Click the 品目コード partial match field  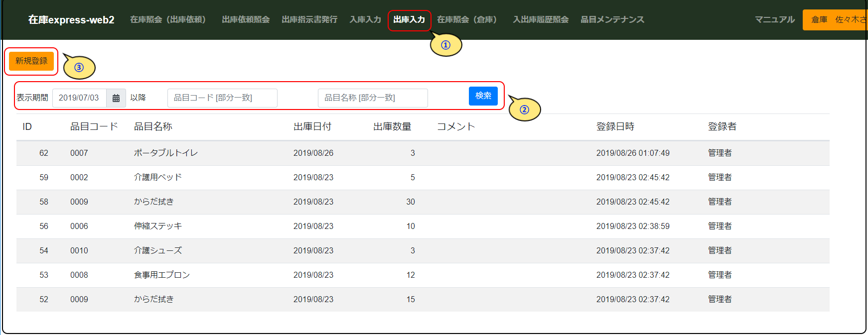coord(222,98)
